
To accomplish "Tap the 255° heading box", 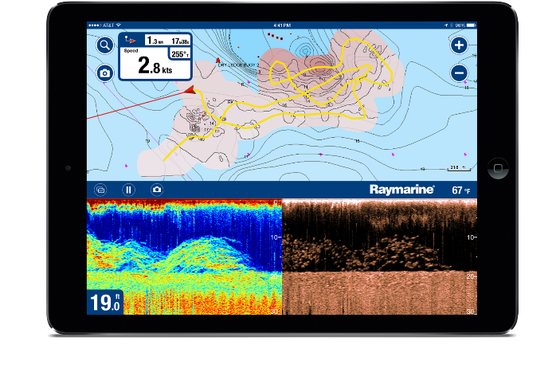I will pos(179,54).
